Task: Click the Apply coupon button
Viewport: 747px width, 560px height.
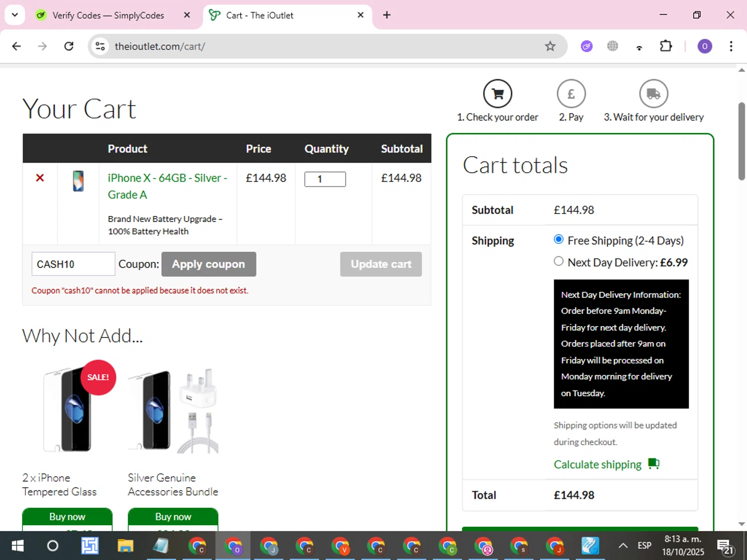Action: coord(209,264)
